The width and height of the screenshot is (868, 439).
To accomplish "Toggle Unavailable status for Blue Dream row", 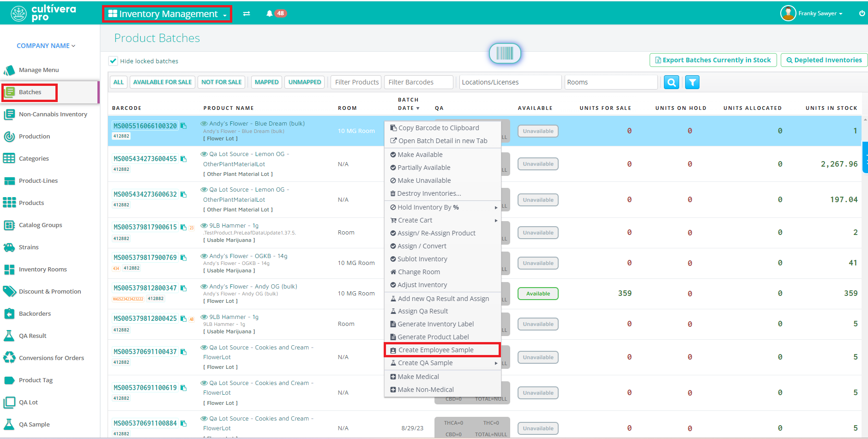I will [x=538, y=131].
